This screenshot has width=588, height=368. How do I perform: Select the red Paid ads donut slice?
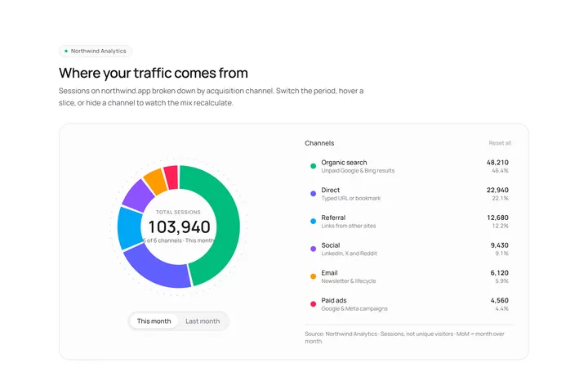pyautogui.click(x=171, y=177)
